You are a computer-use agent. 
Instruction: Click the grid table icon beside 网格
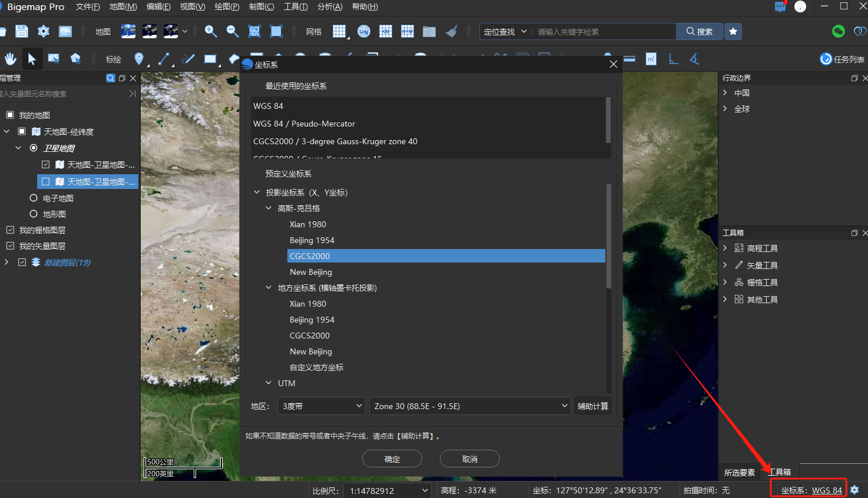(339, 31)
